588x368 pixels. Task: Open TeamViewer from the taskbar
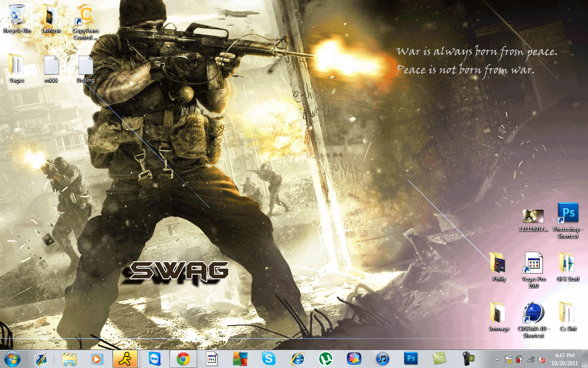[x=155, y=359]
